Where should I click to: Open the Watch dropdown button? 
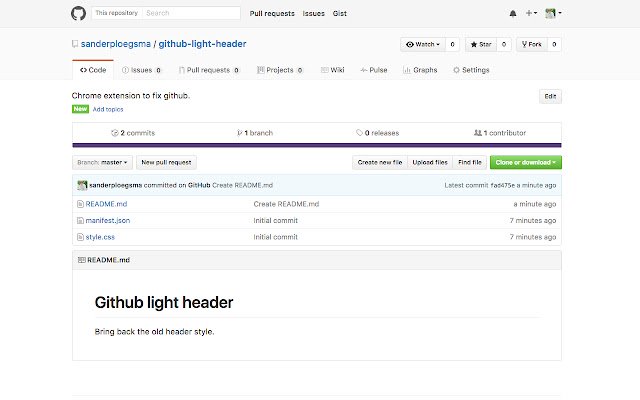click(x=423, y=44)
